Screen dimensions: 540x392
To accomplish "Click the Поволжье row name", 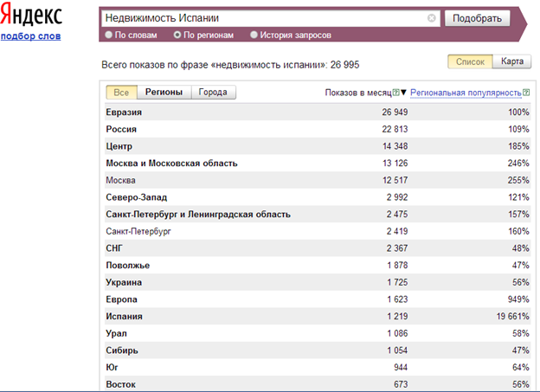I will point(128,266).
